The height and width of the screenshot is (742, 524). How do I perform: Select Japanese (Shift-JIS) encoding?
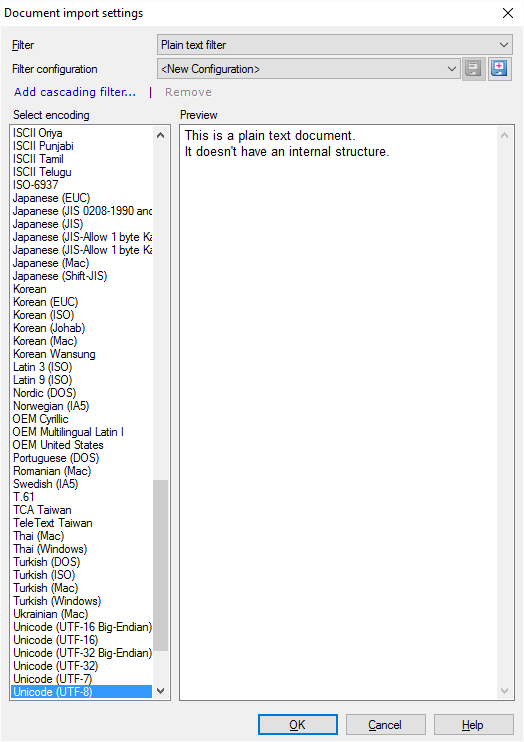pos(81,276)
